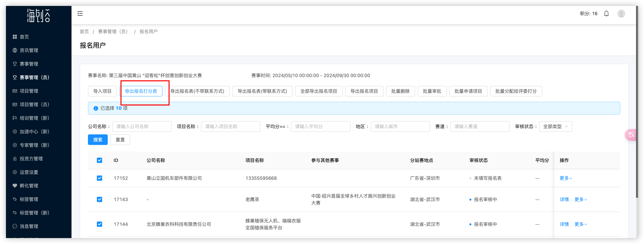This screenshot has width=644, height=244.
Task: Open the 审核状态 全部类型 dropdown
Action: click(555, 126)
